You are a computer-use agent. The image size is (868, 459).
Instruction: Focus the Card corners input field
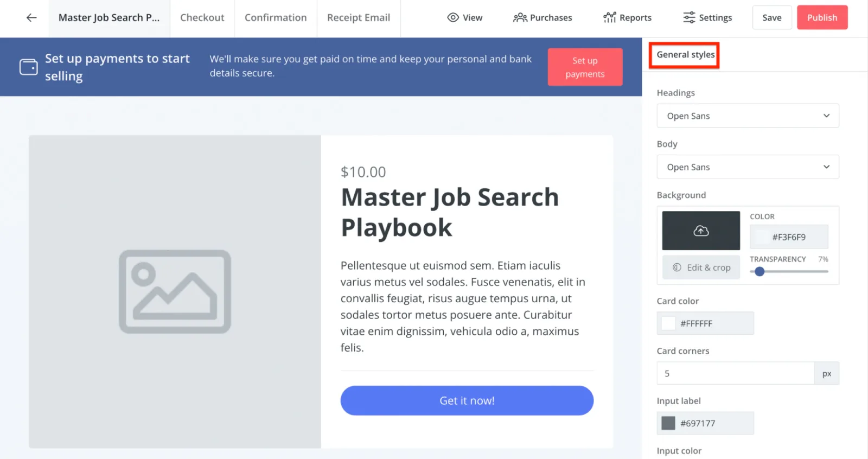(735, 373)
